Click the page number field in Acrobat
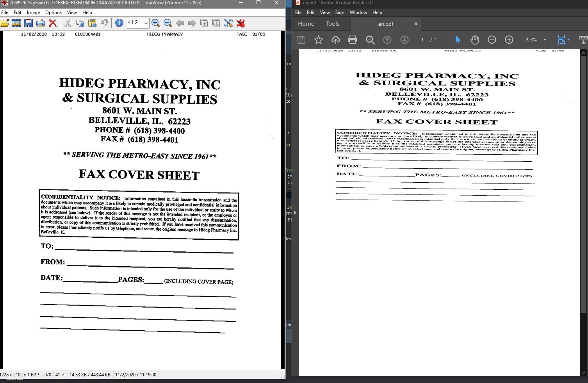The width and height of the screenshot is (588, 383). [x=422, y=40]
